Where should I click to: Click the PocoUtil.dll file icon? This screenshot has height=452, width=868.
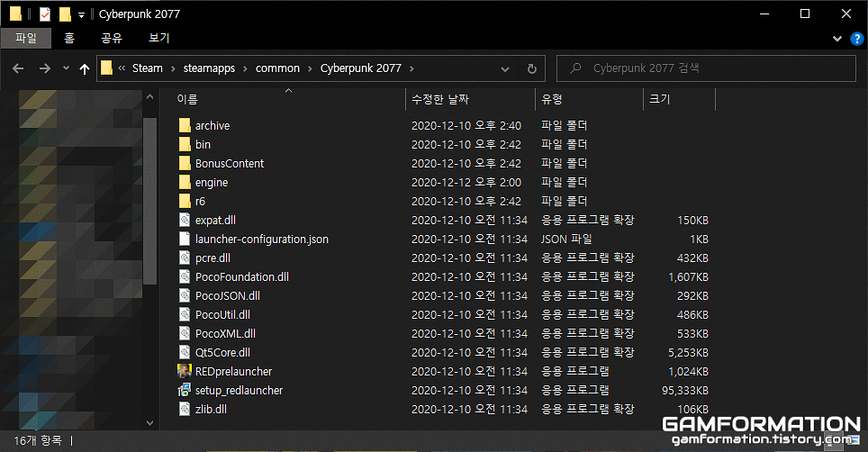185,314
